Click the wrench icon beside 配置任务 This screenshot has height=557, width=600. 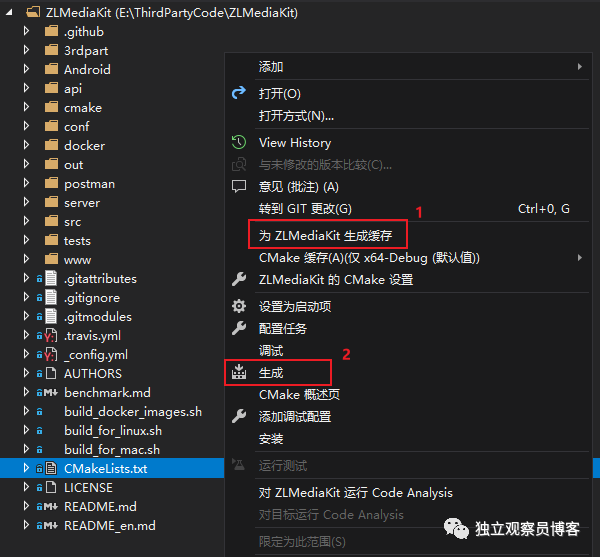click(x=239, y=328)
